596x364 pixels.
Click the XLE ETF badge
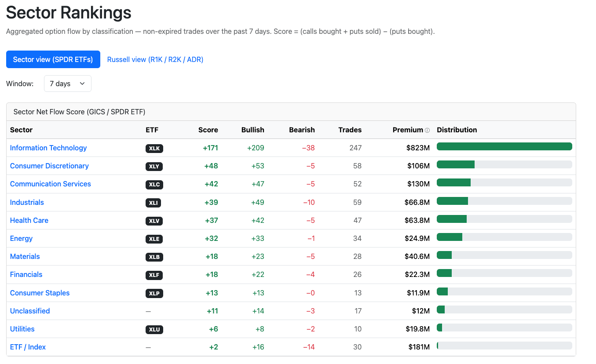point(154,239)
